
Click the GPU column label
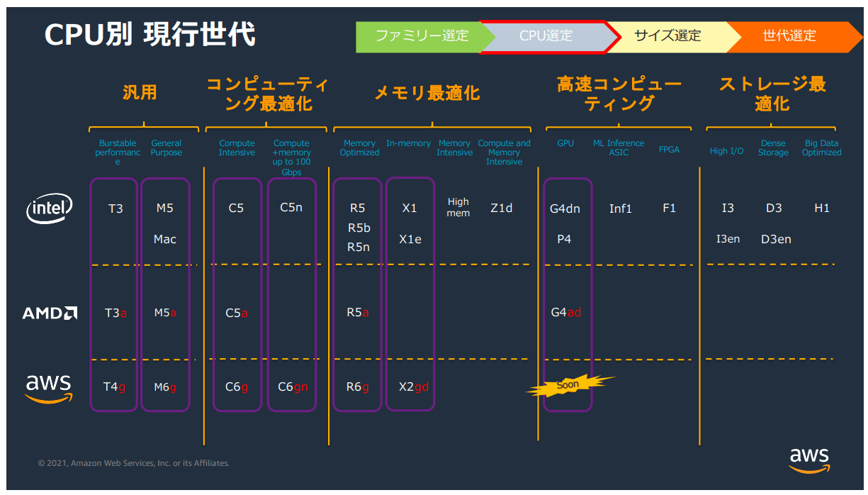tap(565, 143)
